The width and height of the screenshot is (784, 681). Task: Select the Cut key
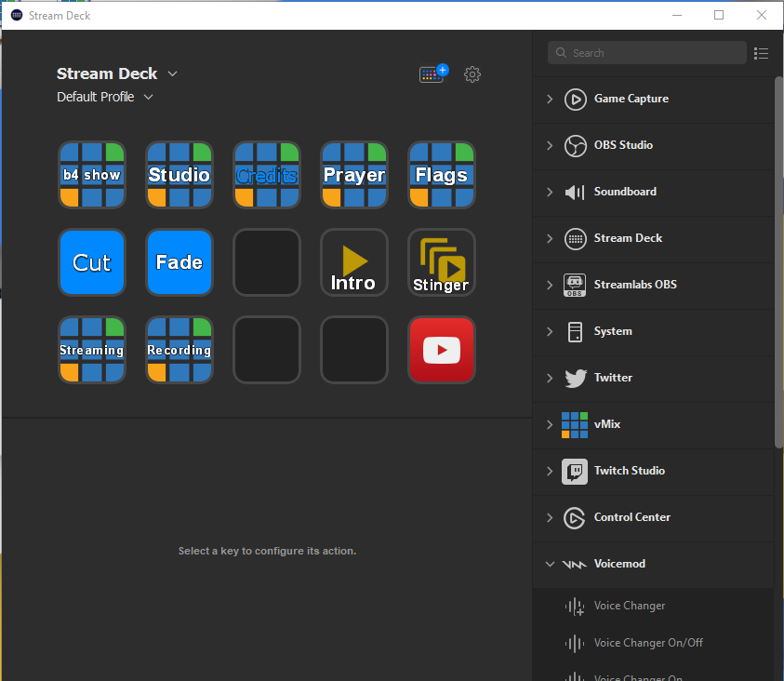tap(91, 261)
